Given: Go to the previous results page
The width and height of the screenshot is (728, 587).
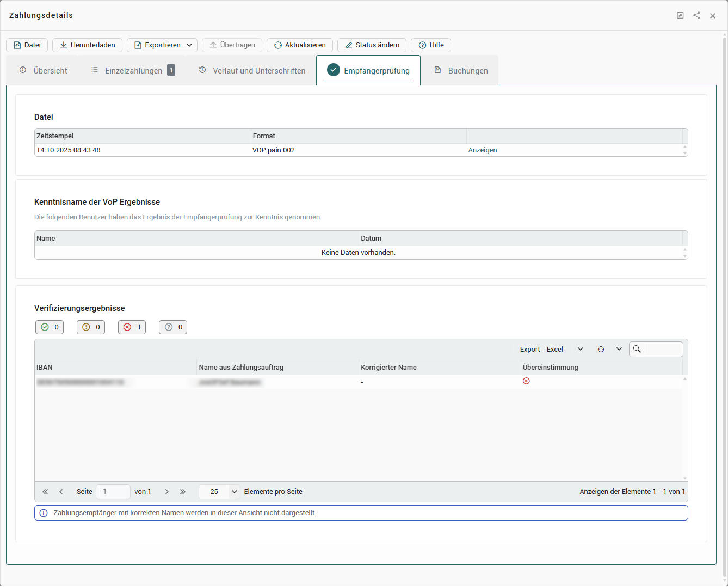Looking at the screenshot, I should click(61, 492).
